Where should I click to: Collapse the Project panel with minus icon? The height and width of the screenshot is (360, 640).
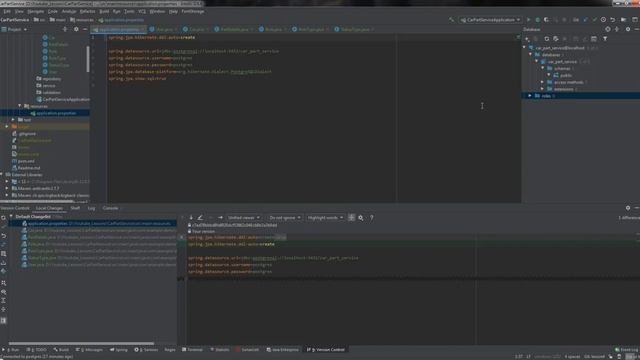click(85, 29)
